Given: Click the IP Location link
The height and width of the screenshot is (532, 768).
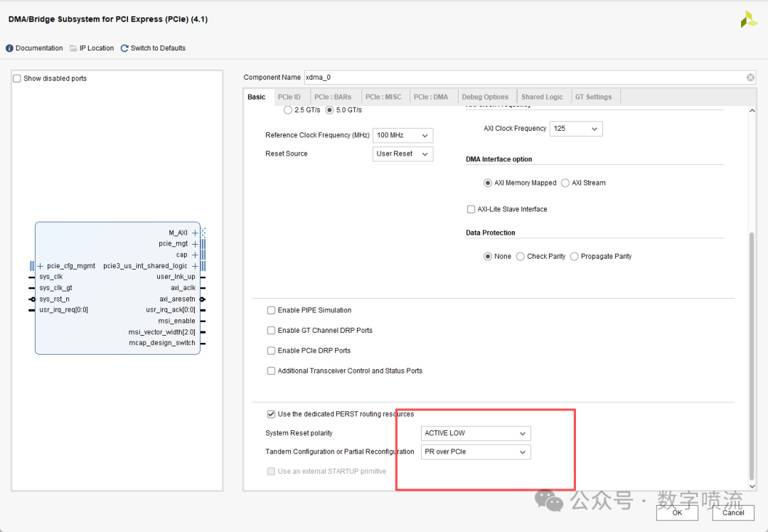Looking at the screenshot, I should (x=97, y=48).
